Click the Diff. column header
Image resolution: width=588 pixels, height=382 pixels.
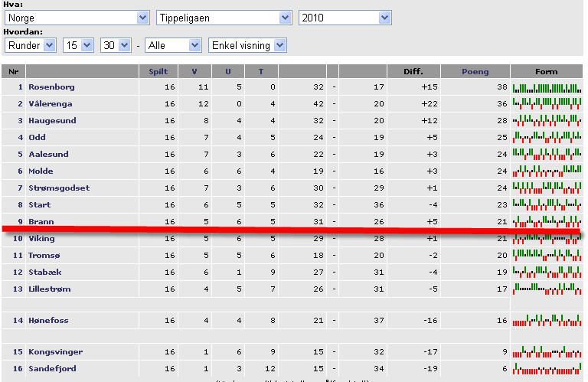(413, 72)
